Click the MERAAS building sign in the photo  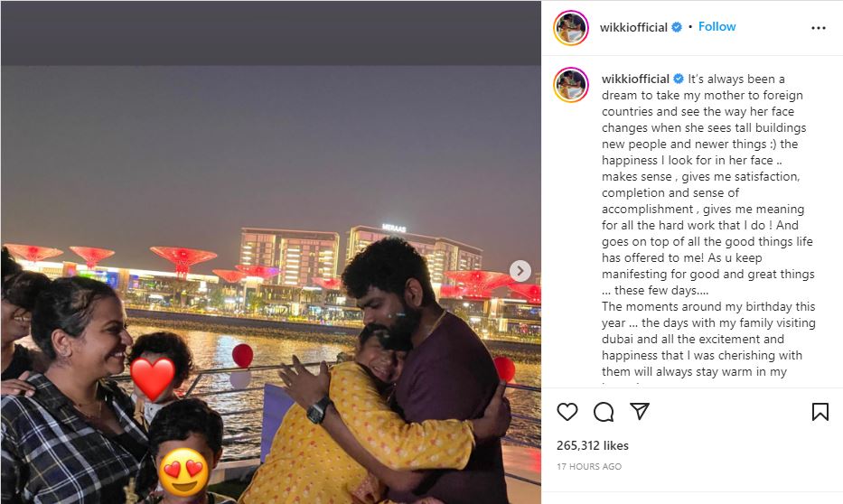pyautogui.click(x=394, y=228)
